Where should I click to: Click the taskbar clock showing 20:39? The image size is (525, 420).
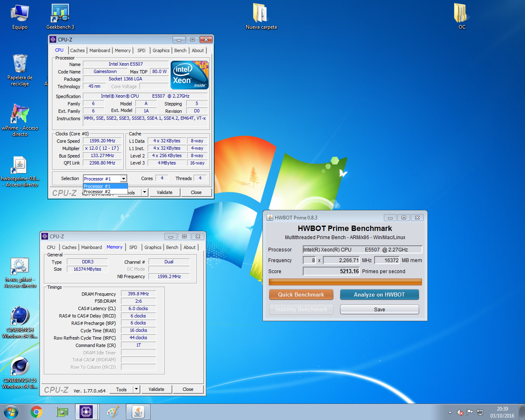coord(502,412)
